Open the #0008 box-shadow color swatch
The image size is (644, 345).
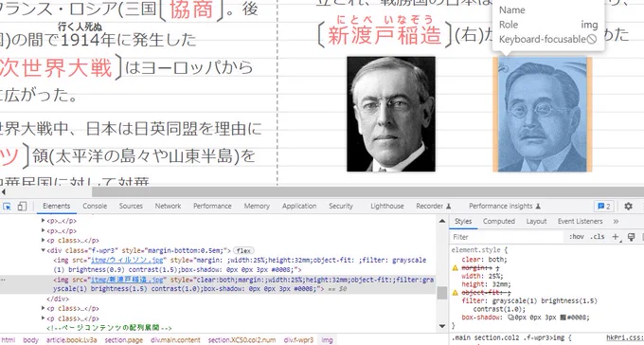pos(563,318)
